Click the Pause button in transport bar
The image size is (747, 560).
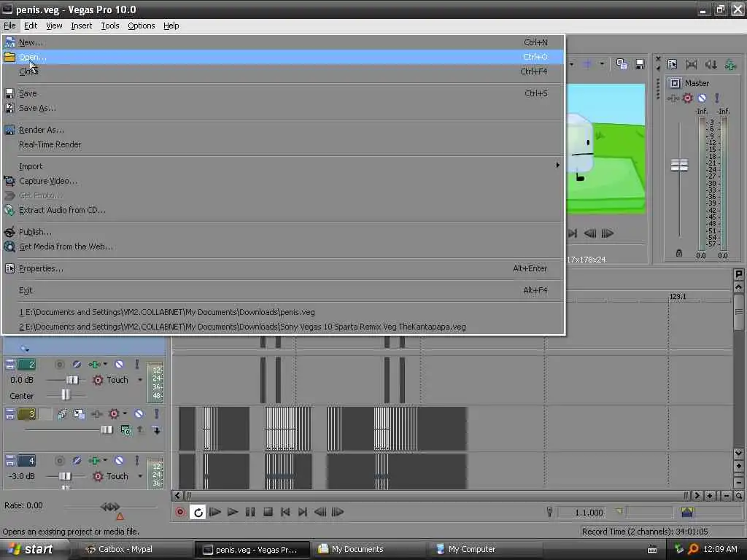click(250, 513)
